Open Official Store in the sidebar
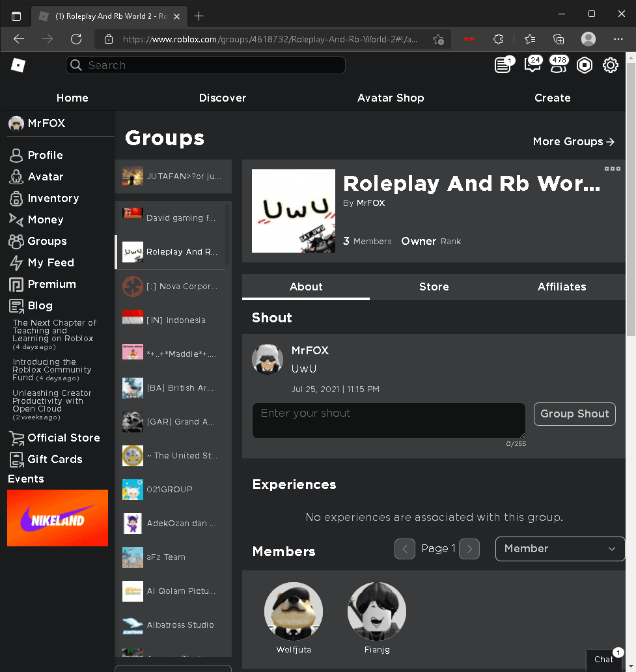 click(55, 438)
